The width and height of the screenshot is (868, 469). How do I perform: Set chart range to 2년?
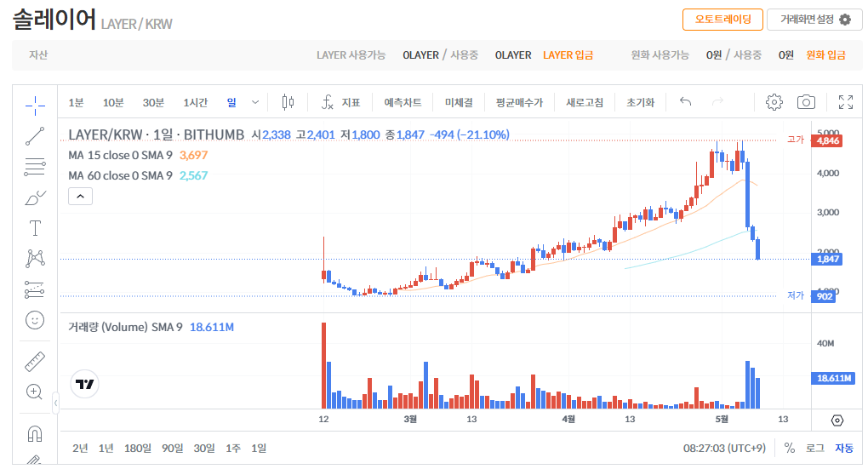click(80, 448)
